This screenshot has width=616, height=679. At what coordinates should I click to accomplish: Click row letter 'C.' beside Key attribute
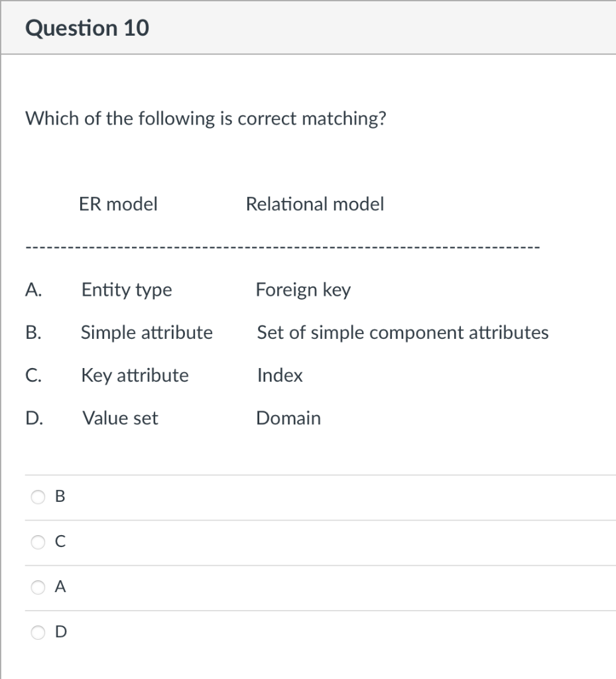click(34, 375)
